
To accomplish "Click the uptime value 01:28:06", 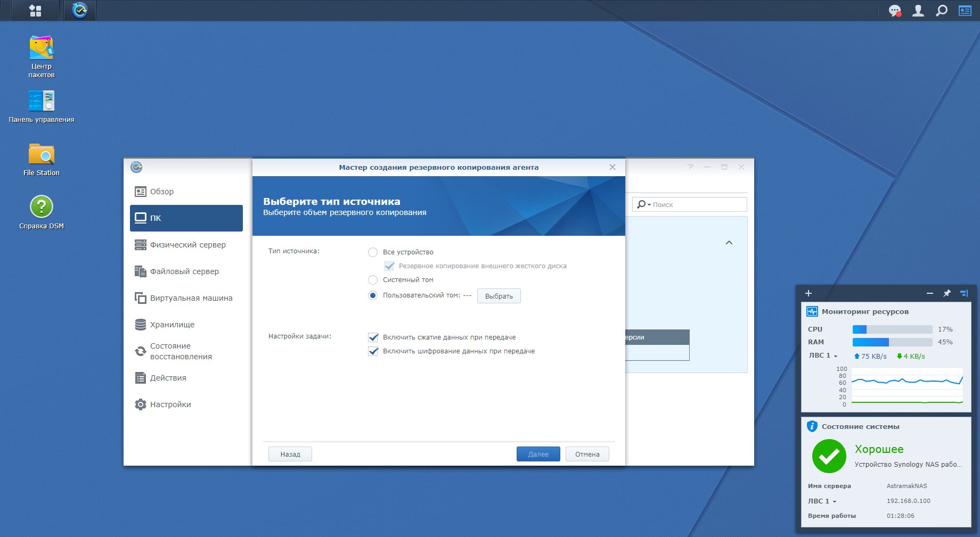I will [x=901, y=516].
